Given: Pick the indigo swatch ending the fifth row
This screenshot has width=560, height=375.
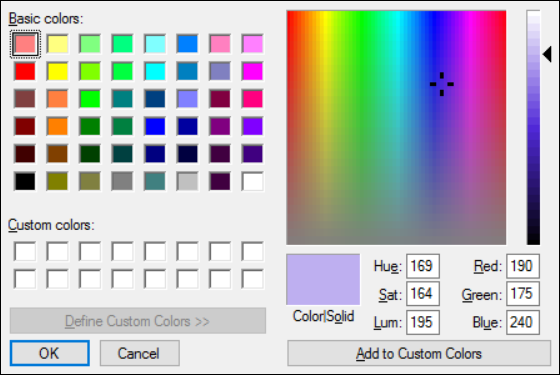Looking at the screenshot, I should [x=252, y=154].
